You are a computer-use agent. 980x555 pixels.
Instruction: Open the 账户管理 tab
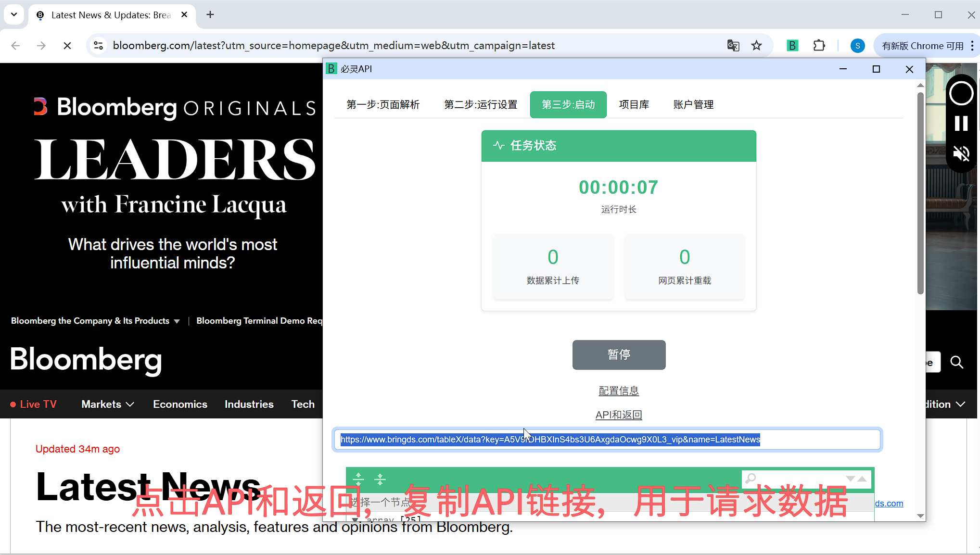point(693,104)
